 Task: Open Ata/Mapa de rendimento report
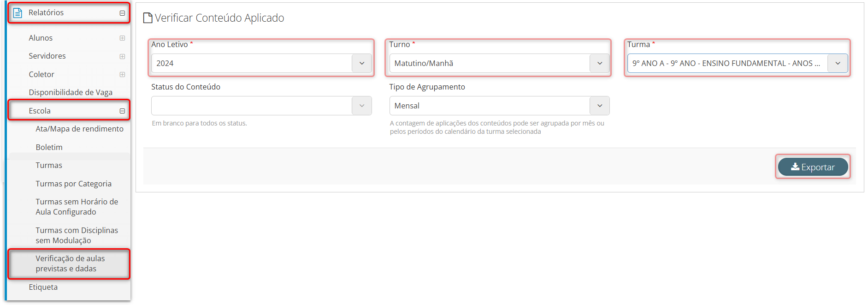79,129
